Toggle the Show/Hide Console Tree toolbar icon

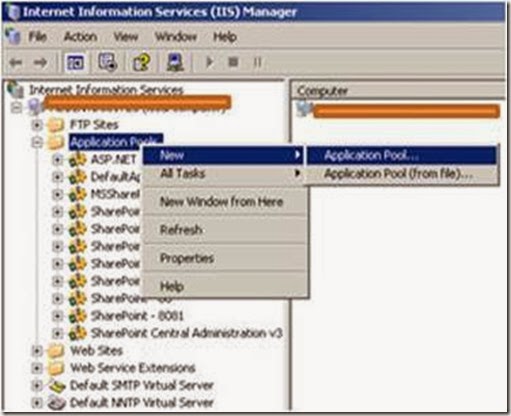point(76,62)
